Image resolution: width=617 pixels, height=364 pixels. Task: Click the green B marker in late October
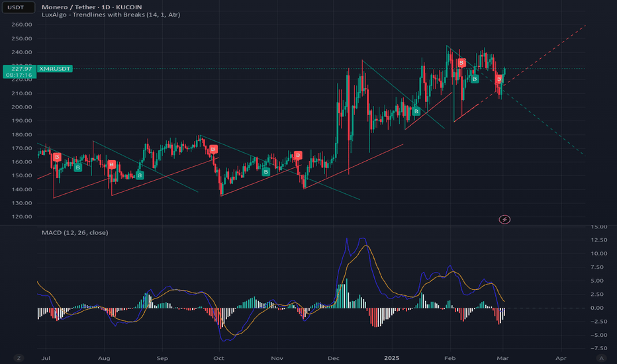(x=266, y=171)
